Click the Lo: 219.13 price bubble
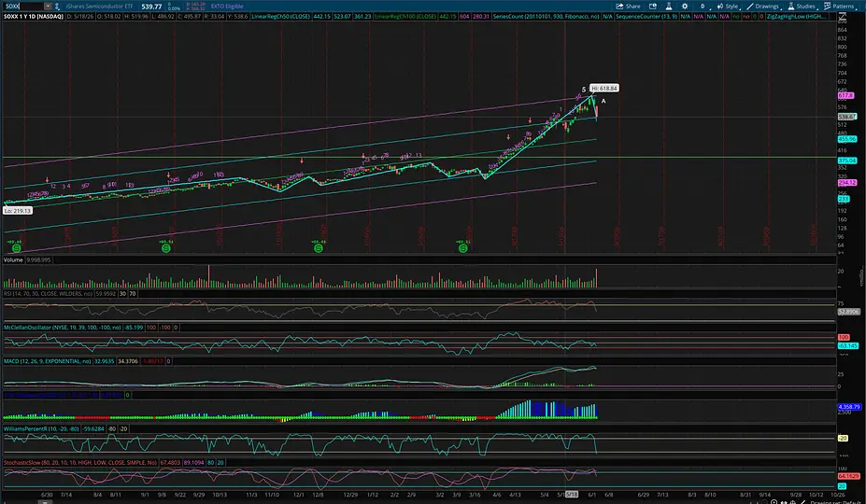This screenshot has height=504, width=866. tap(18, 210)
